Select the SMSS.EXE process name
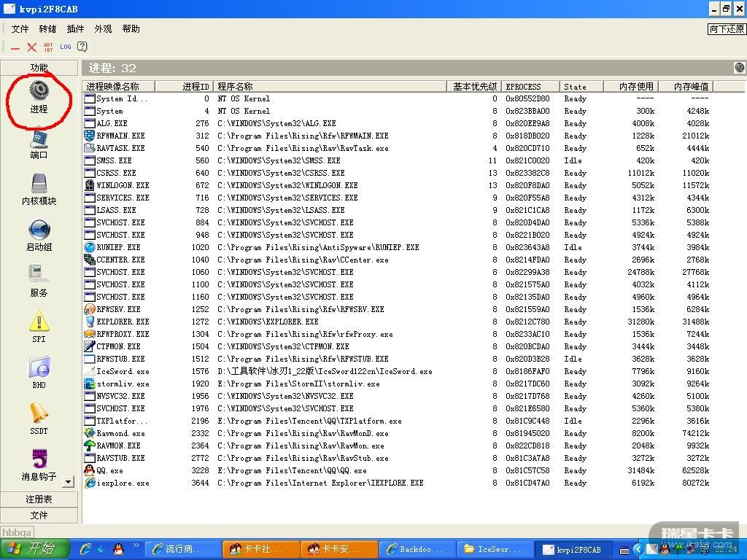This screenshot has width=747, height=560. click(x=114, y=160)
